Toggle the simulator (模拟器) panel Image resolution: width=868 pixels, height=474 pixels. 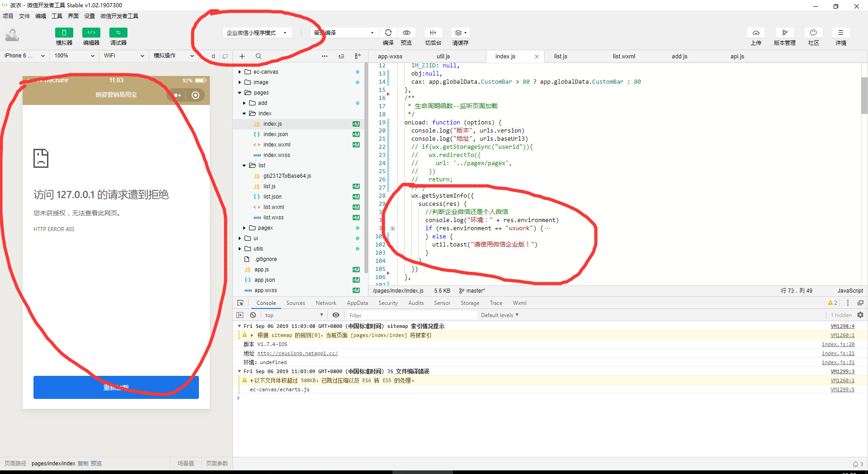click(x=64, y=33)
